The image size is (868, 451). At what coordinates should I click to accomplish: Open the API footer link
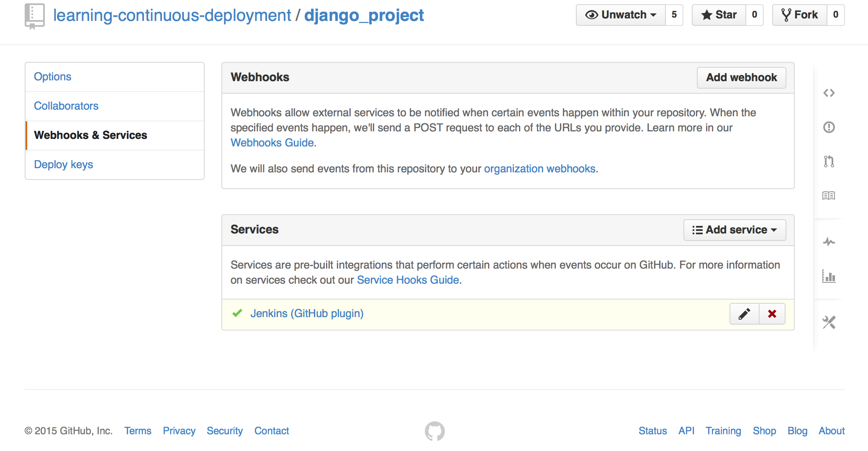click(x=686, y=431)
